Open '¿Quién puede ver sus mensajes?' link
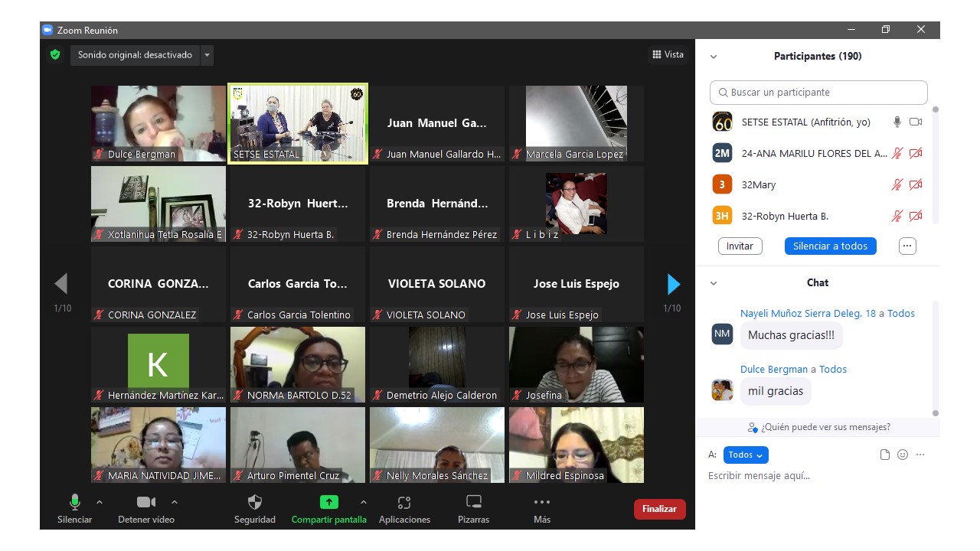This screenshot has height=551, width=980. tap(819, 427)
